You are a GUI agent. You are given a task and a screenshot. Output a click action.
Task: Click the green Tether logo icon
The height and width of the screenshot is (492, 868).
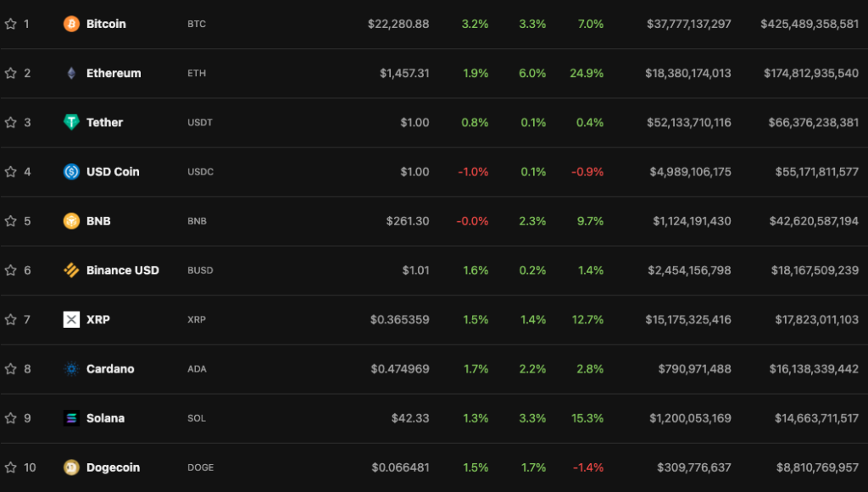point(72,122)
